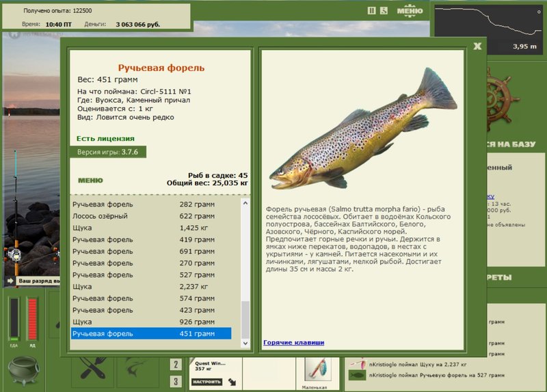Click message nKristioglo поймал Ручьевую форель 527
The height and width of the screenshot is (392, 547).
point(437,376)
